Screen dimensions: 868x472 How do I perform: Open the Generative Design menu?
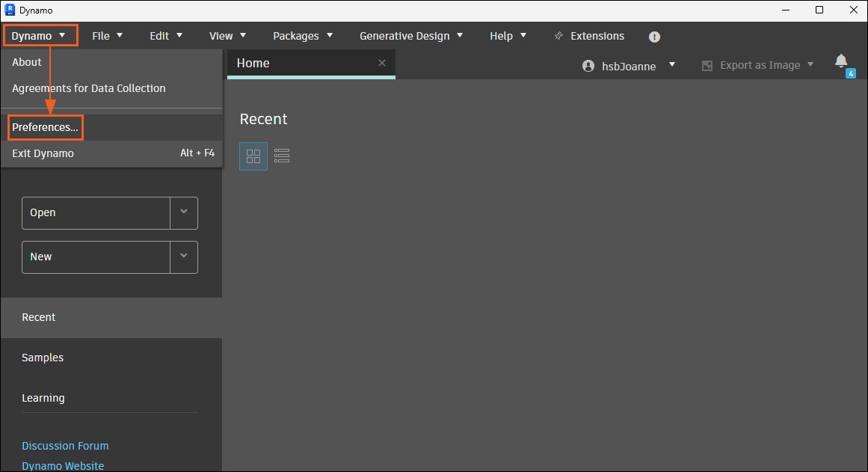410,35
